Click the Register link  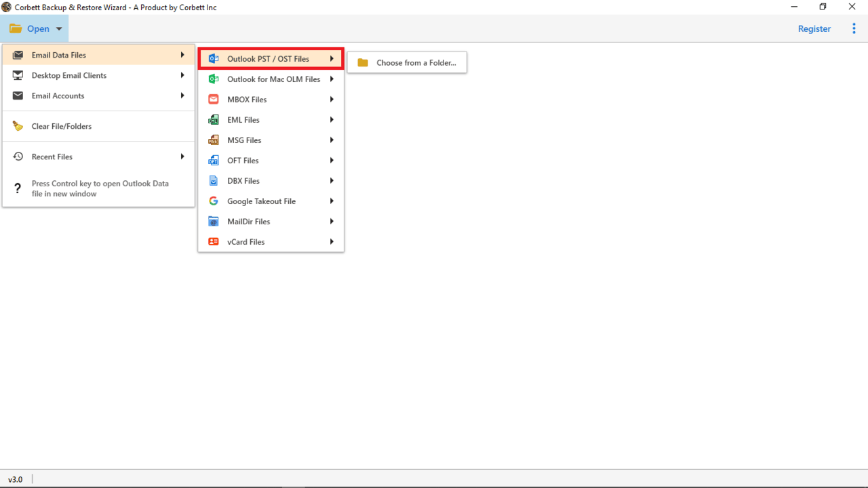[814, 28]
